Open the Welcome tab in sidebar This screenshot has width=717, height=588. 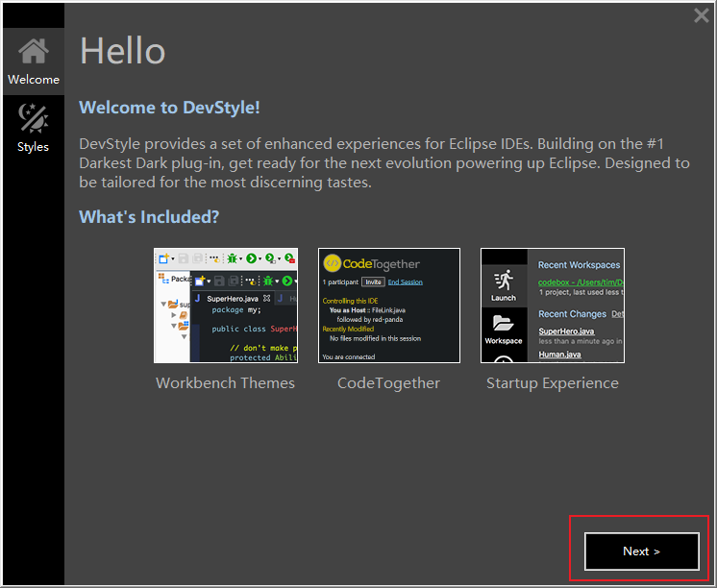coord(34,61)
